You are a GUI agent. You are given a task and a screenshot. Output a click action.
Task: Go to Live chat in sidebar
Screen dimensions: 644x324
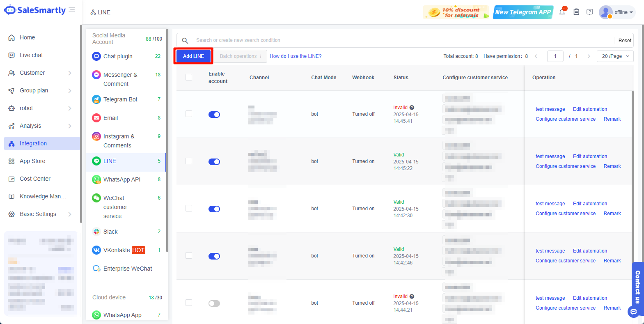[31, 55]
